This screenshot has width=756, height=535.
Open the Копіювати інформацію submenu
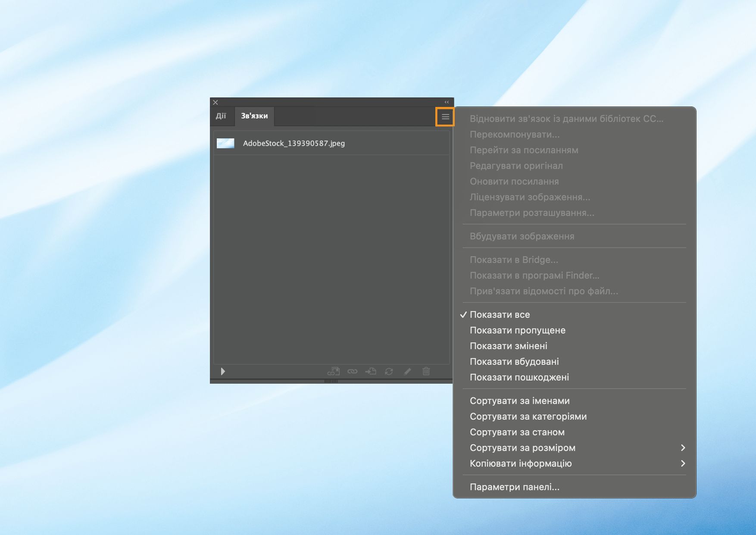point(575,463)
